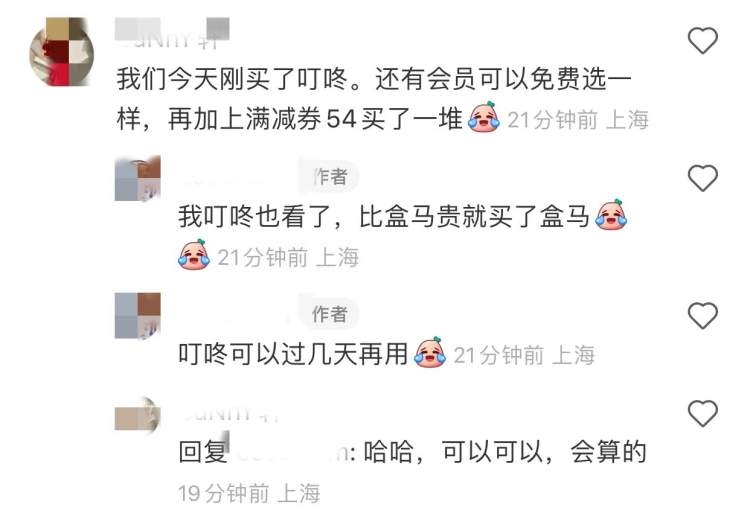Screen dimensions: 750x522
Task: Click the 19分钟前 上海 timestamp
Action: click(249, 493)
